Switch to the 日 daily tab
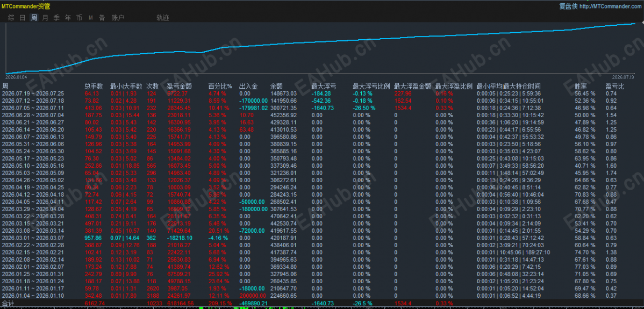 point(23,18)
